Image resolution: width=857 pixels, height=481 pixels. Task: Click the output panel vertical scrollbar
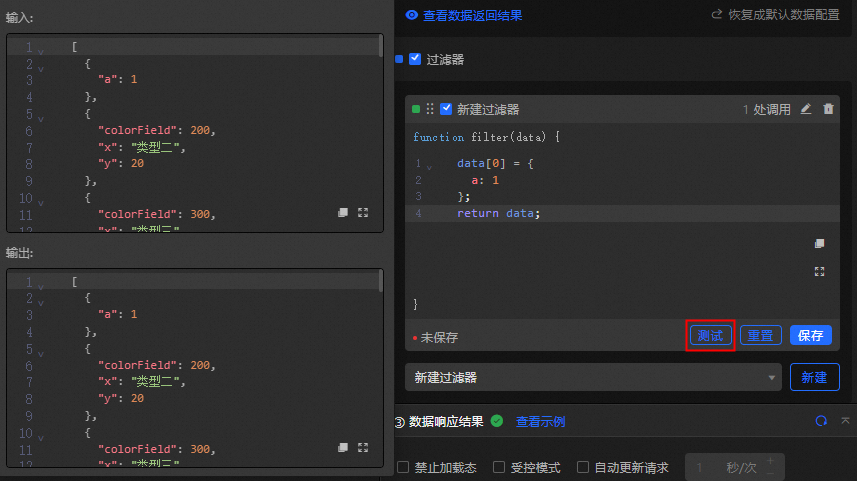point(380,281)
